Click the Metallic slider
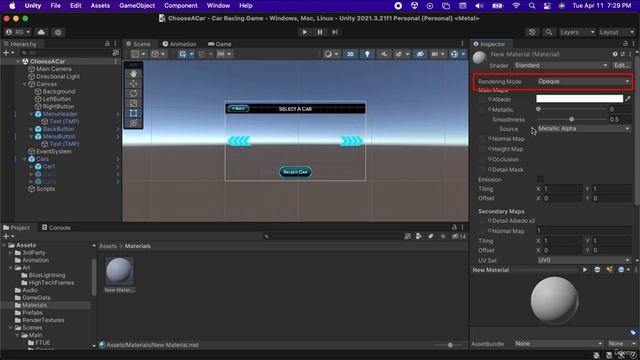This screenshot has width=640, height=360. (x=571, y=109)
